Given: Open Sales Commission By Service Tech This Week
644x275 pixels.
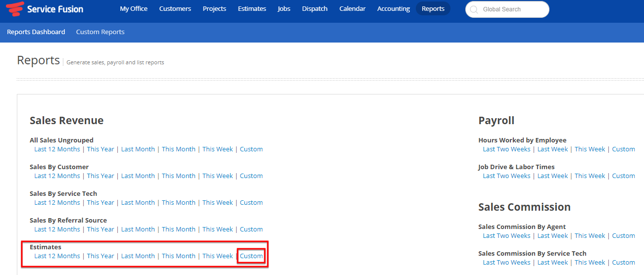Looking at the screenshot, I should 590,263.
